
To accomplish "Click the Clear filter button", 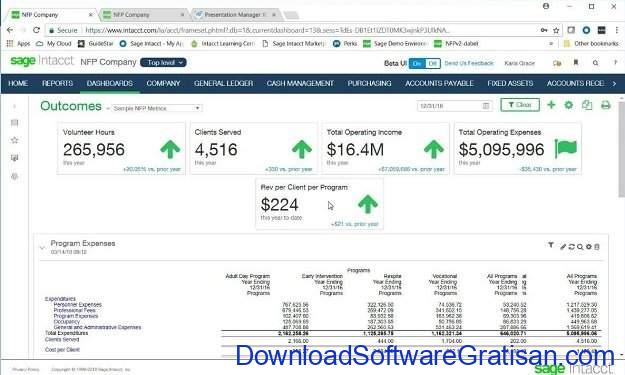I will [x=520, y=105].
